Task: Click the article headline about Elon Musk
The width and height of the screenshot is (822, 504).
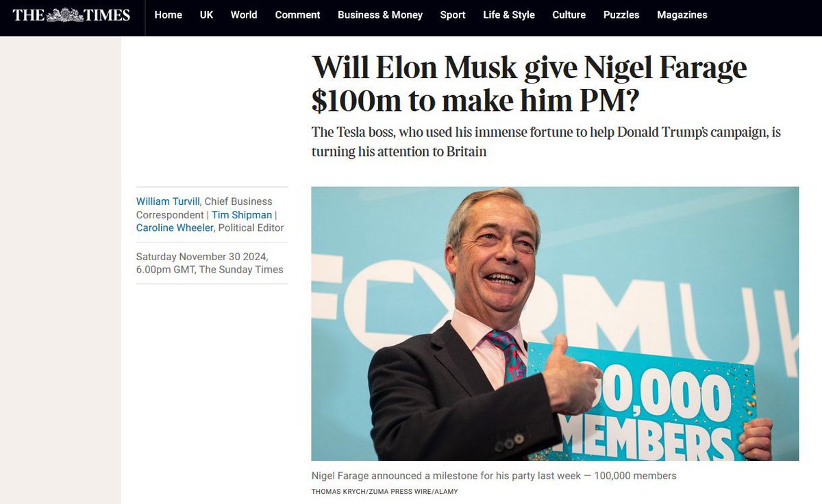Action: 529,84
